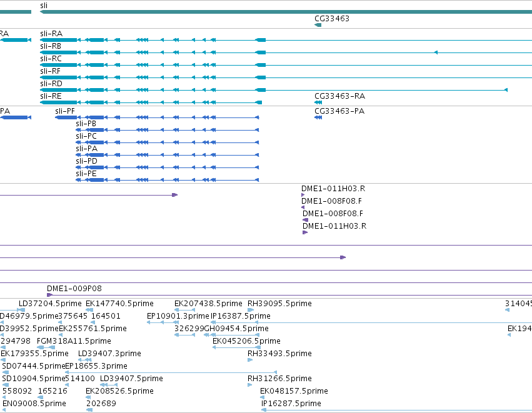Select the sli-RB transcript label
532x413 pixels.
[x=51, y=46]
